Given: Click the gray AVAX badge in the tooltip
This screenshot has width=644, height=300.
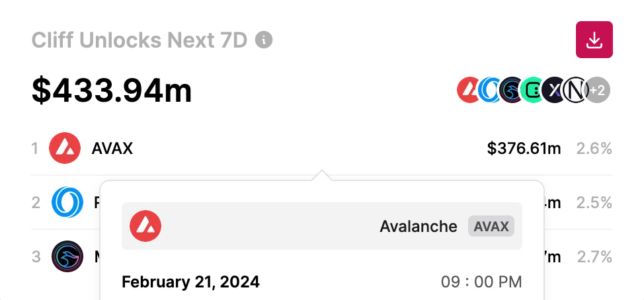Looking at the screenshot, I should click(491, 226).
